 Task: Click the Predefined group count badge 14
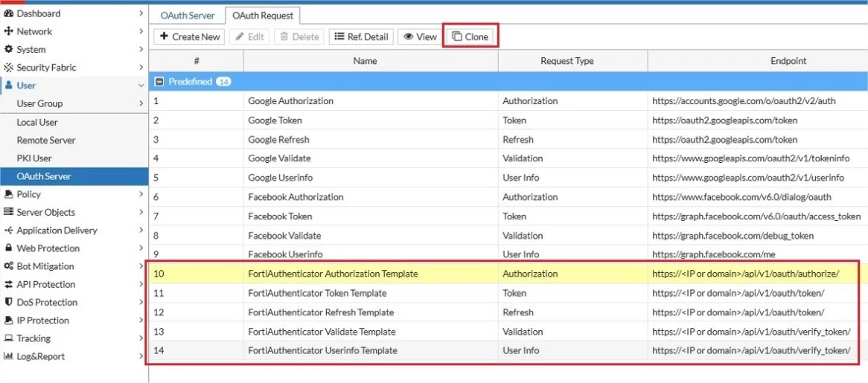pos(223,82)
